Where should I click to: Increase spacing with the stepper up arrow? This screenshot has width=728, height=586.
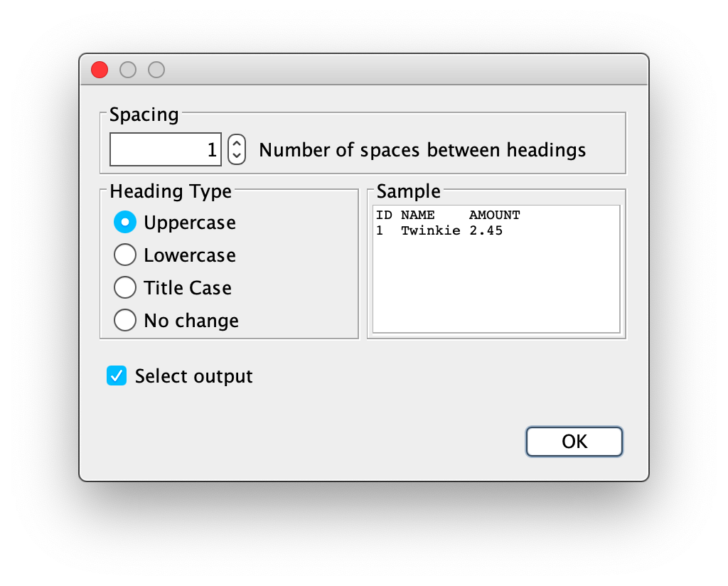pyautogui.click(x=237, y=143)
